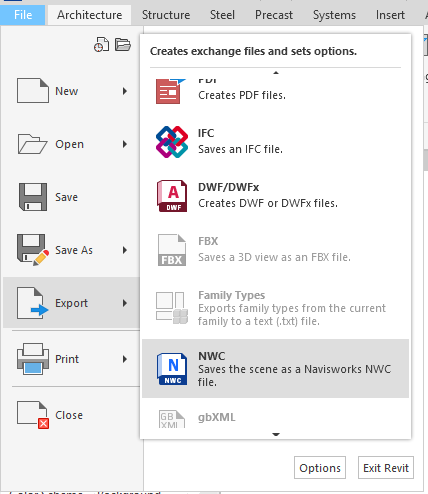Select the Family Types export label
428x494 pixels.
pos(232,295)
